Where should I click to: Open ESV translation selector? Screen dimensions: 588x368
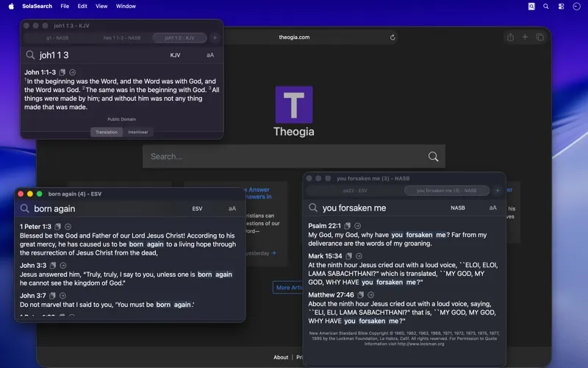(x=197, y=208)
